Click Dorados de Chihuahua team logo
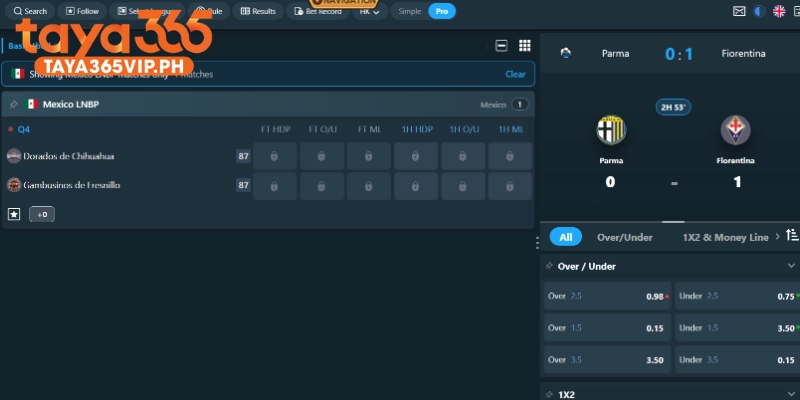This screenshot has height=400, width=800. pyautogui.click(x=14, y=156)
